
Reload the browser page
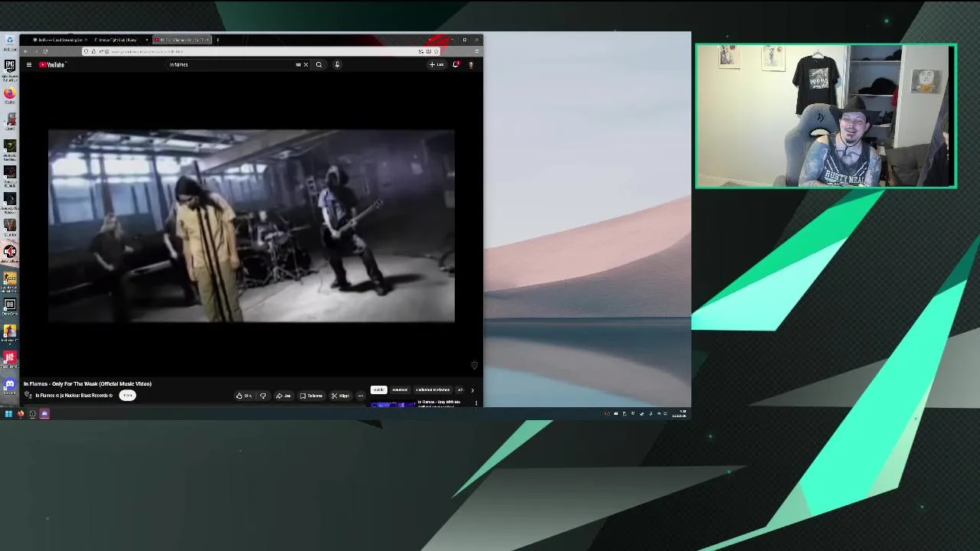coord(45,51)
